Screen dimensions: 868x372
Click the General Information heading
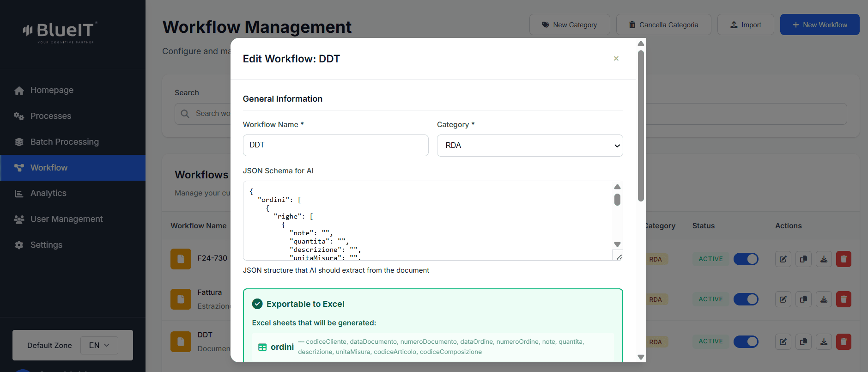click(x=283, y=99)
